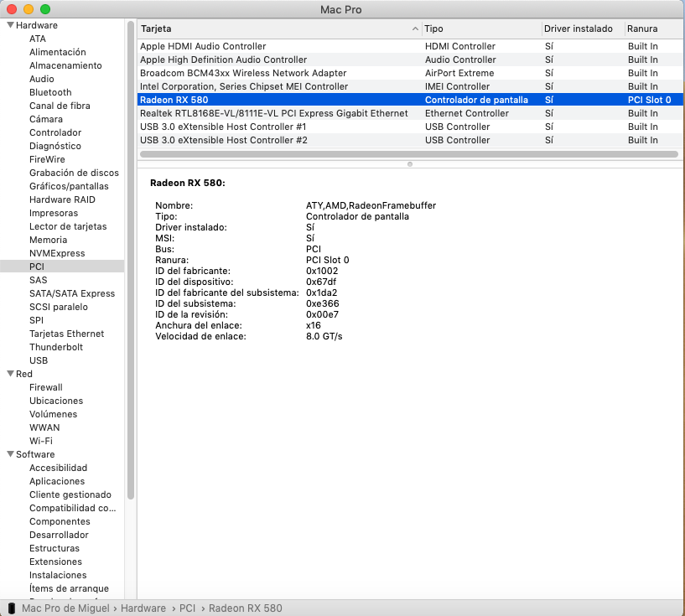685x616 pixels.
Task: Select SPI in the sidebar
Action: (36, 320)
